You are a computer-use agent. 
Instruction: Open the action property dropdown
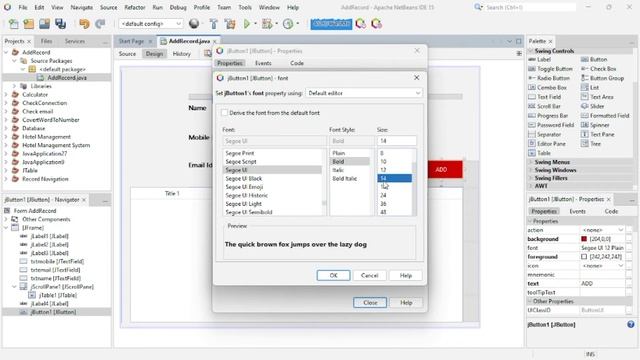click(x=621, y=230)
